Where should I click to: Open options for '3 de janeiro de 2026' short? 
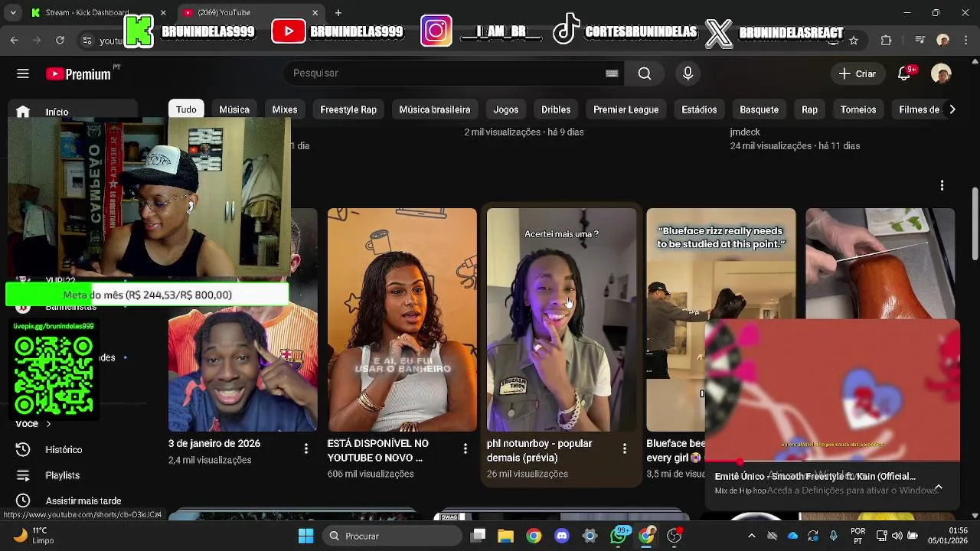305,448
